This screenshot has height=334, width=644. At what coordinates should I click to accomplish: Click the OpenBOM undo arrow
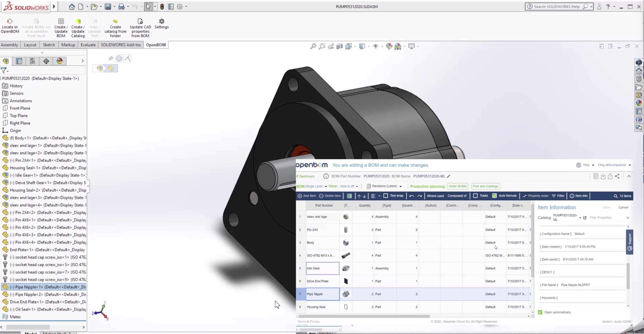(x=412, y=196)
